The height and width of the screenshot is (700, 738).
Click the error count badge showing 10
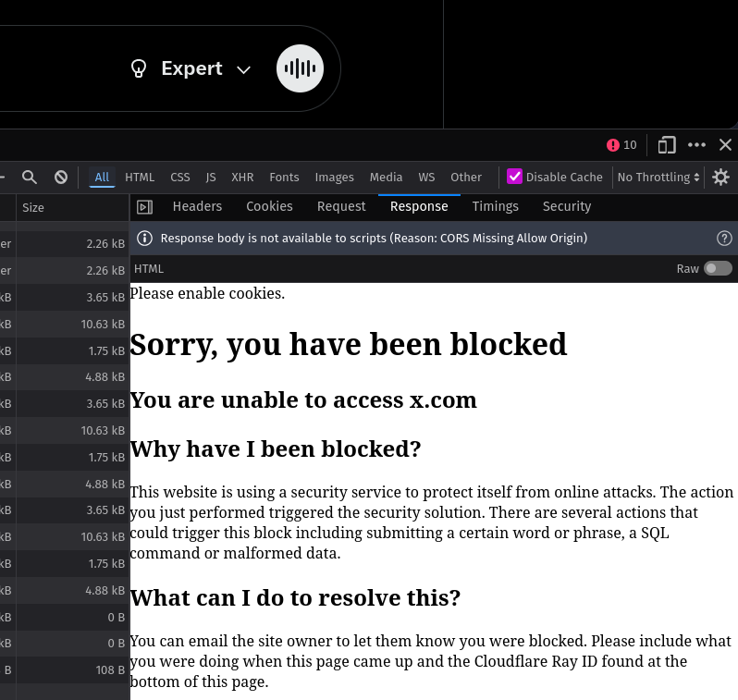pos(621,145)
